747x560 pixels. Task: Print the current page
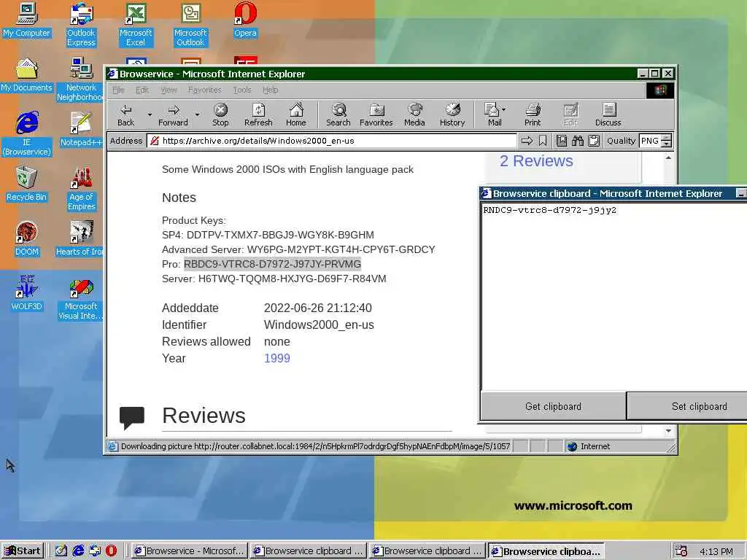(x=533, y=115)
